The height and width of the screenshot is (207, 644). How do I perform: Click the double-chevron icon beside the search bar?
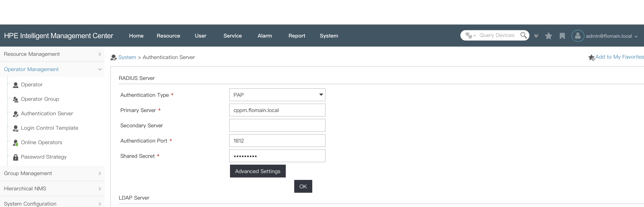[x=536, y=36]
